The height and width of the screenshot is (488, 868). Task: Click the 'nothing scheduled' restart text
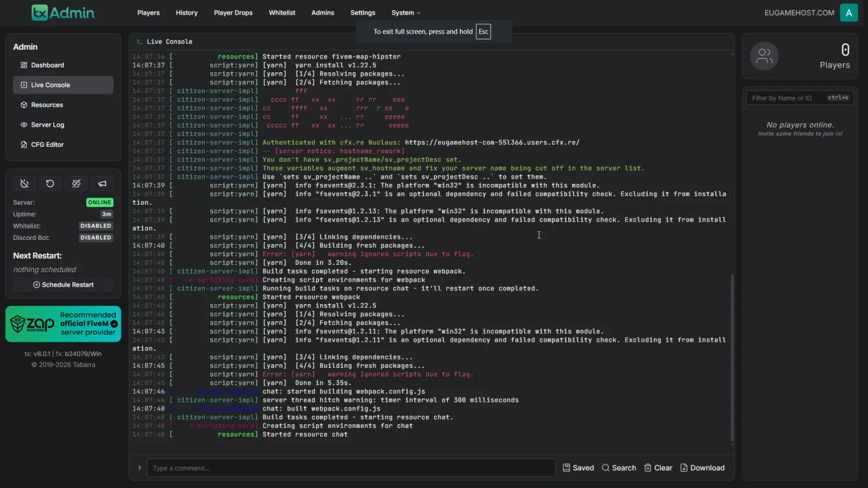45,269
